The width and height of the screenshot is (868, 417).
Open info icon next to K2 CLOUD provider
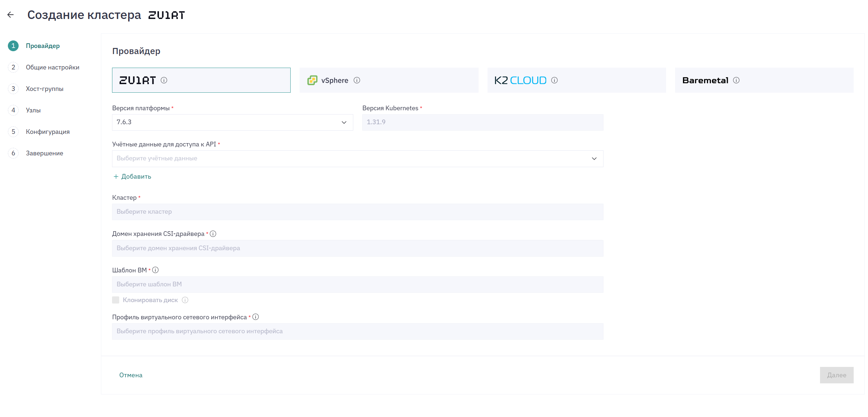[554, 80]
